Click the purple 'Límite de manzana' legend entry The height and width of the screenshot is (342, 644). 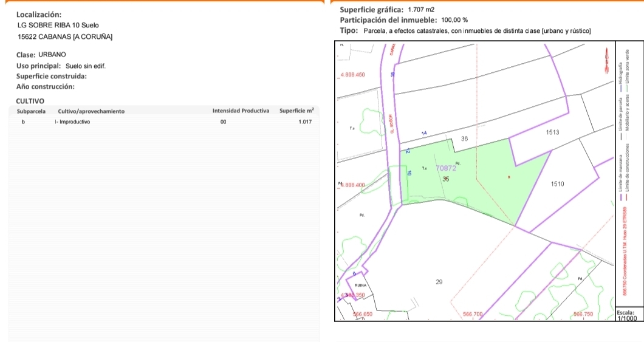click(620, 177)
